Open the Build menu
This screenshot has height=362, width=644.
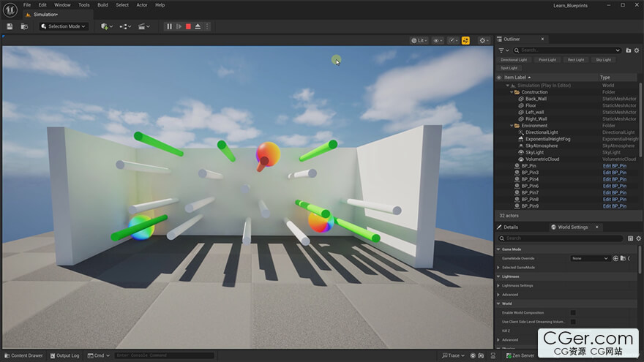(x=102, y=4)
